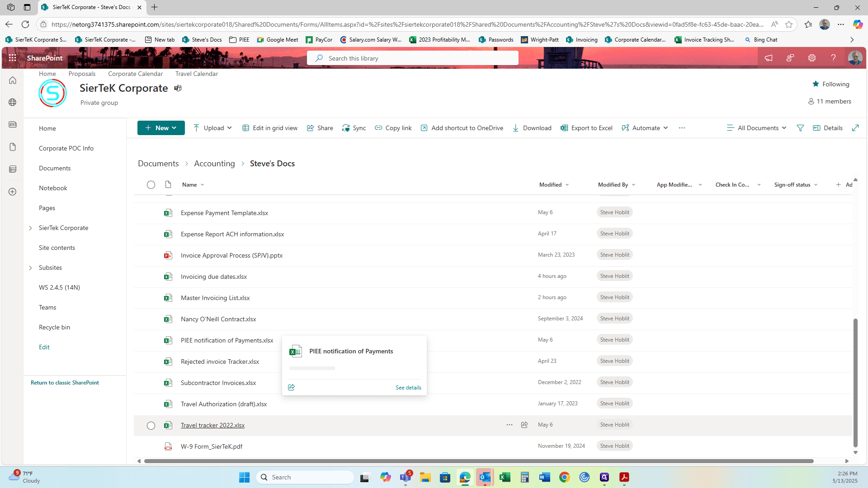Open more toolbar commands ellipsis
The width and height of the screenshot is (868, 488).
(x=682, y=128)
